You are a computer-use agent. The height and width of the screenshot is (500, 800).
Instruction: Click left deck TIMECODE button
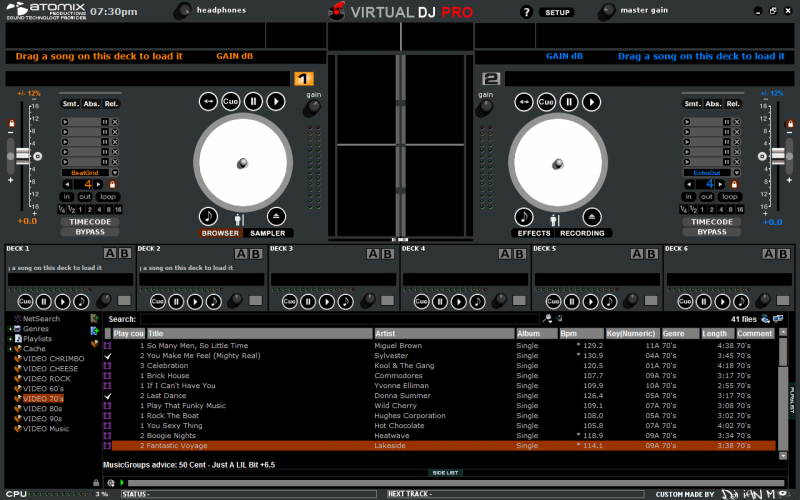pos(90,222)
